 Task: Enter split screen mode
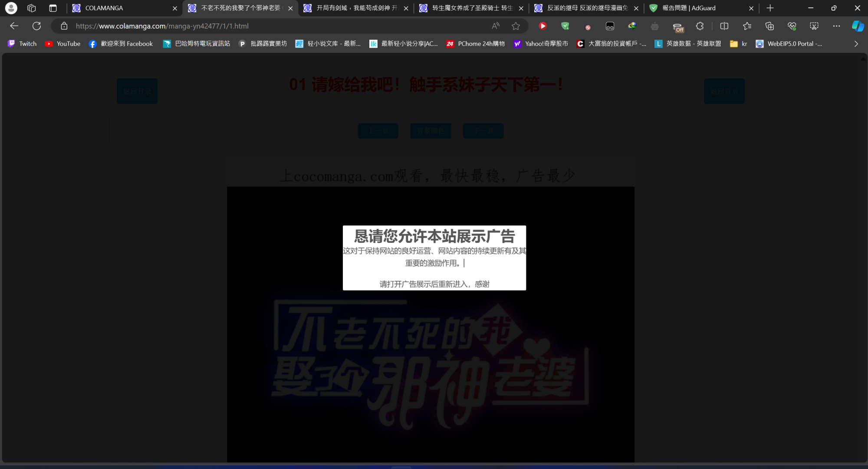[724, 26]
